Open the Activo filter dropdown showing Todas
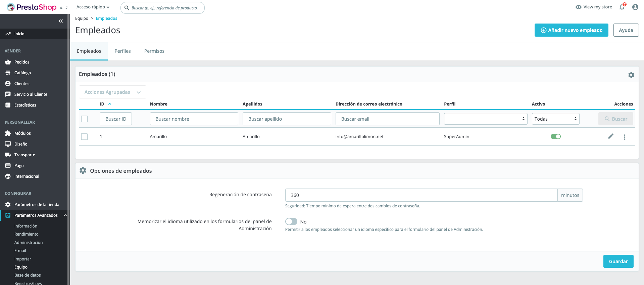Image resolution: width=644 pixels, height=285 pixels. pos(555,119)
